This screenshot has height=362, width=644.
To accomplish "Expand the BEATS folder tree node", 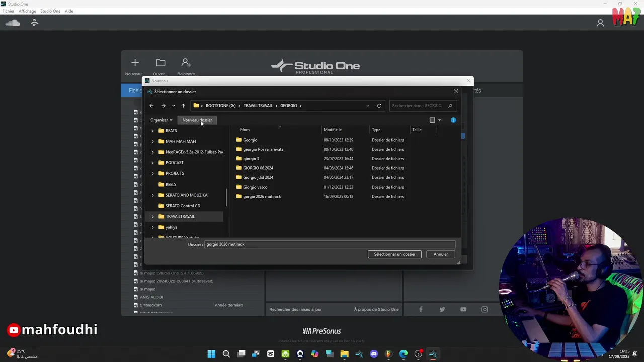I will 153,131.
